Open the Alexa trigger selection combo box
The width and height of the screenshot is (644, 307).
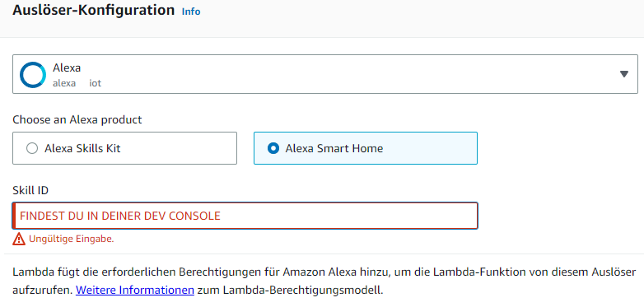click(x=324, y=74)
